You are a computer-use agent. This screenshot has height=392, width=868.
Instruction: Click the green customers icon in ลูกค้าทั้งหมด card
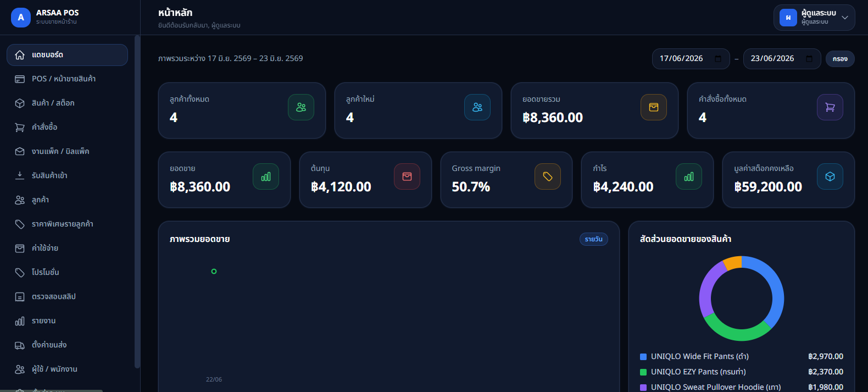[301, 107]
